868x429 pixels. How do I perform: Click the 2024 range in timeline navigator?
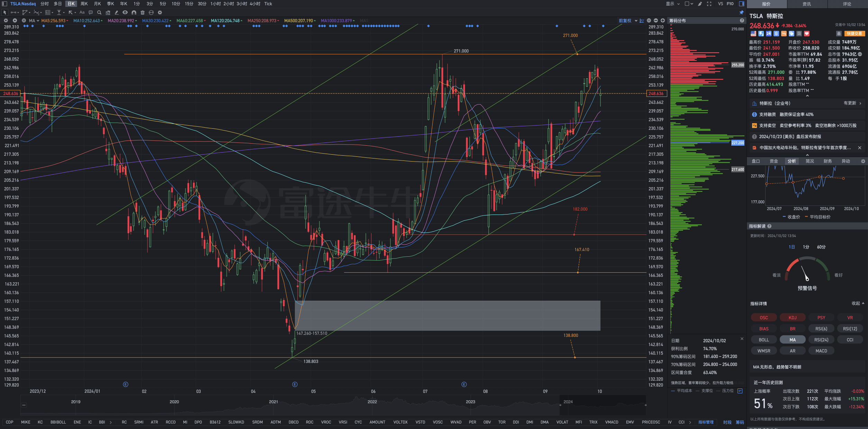pos(603,405)
